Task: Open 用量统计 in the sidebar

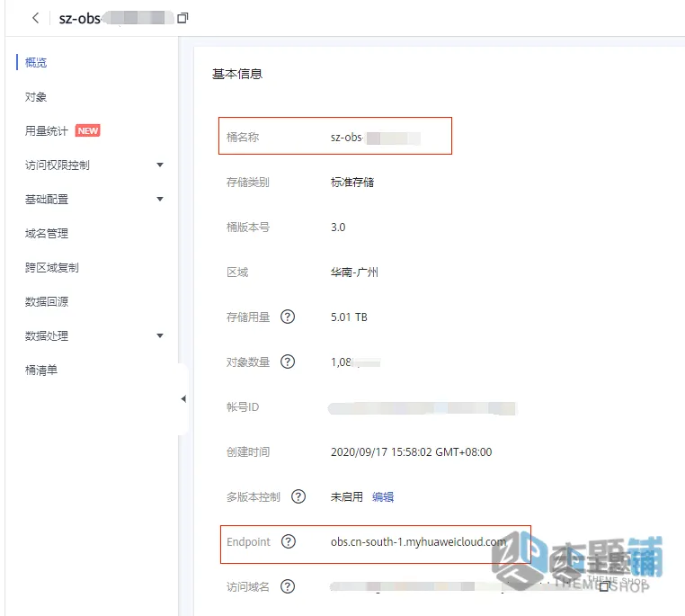Action: [47, 130]
